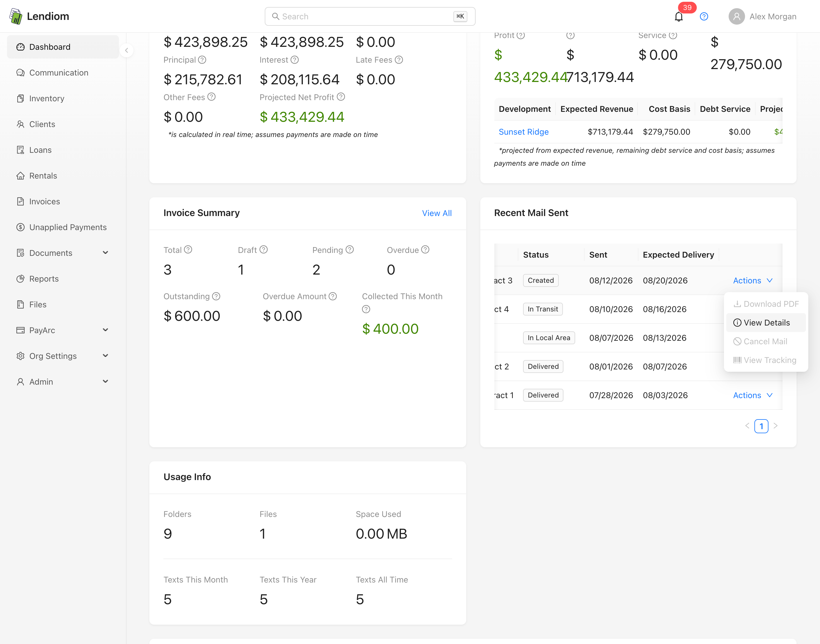Expand the Documents sidebar section

(63, 253)
